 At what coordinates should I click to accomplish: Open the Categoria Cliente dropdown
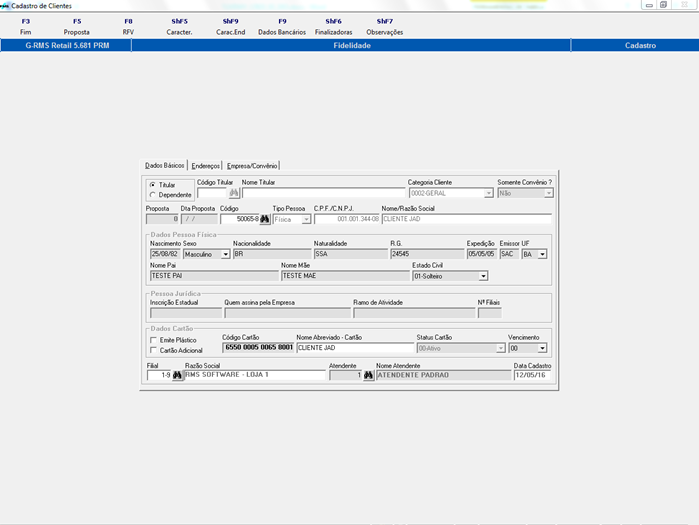(489, 193)
